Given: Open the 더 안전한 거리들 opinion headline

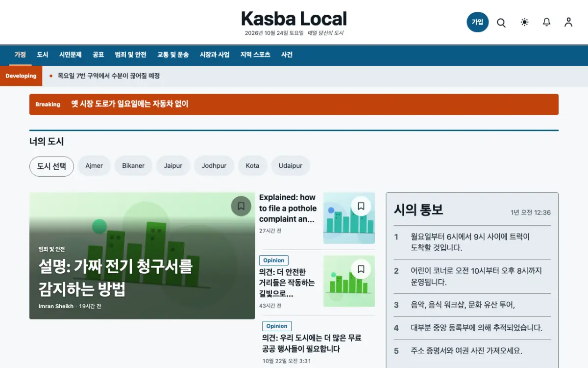Looking at the screenshot, I should [287, 283].
